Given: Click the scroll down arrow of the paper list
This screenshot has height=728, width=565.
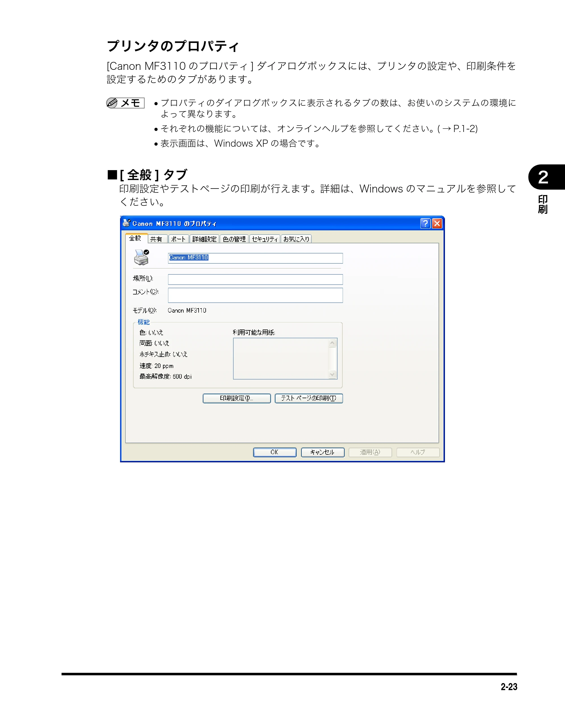Looking at the screenshot, I should pos(332,374).
